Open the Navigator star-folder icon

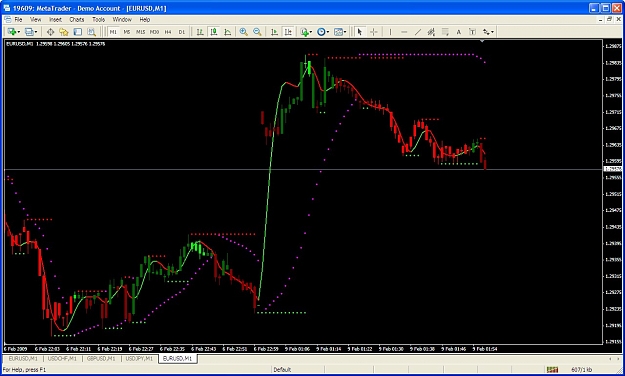(64, 32)
